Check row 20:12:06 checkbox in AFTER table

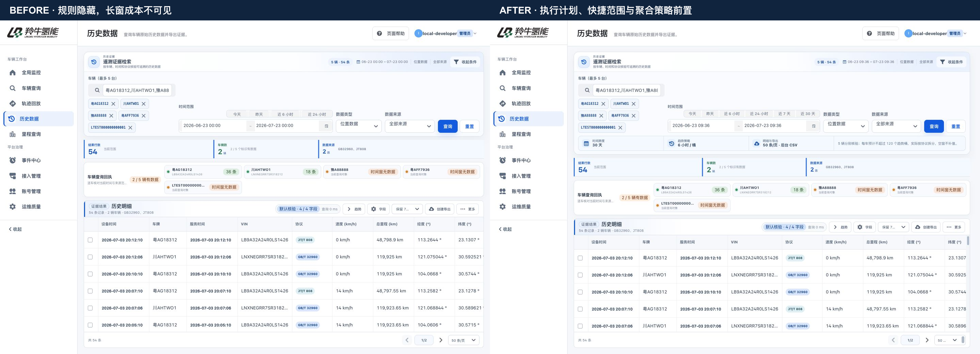point(580,275)
